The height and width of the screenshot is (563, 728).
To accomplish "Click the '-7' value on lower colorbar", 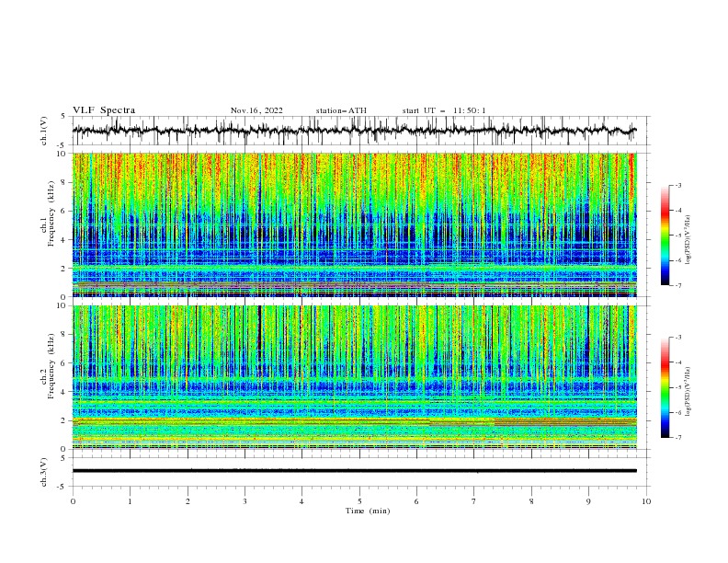I will pos(677,437).
